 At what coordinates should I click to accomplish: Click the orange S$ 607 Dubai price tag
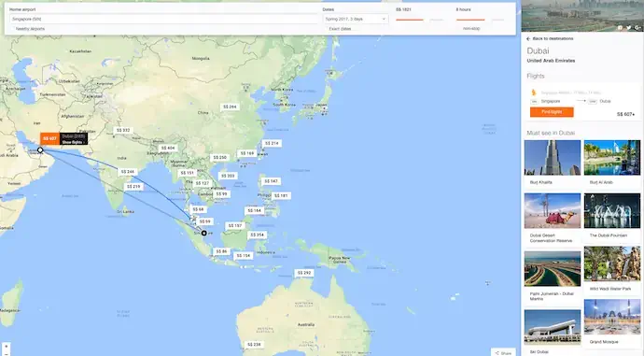[x=49, y=138]
